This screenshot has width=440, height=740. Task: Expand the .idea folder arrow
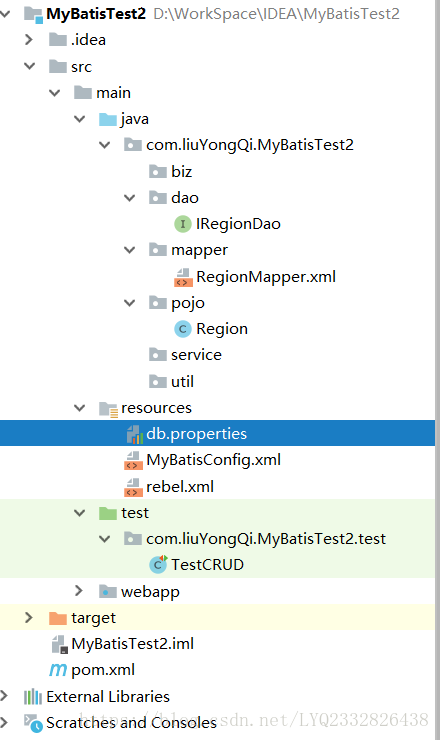pos(29,40)
